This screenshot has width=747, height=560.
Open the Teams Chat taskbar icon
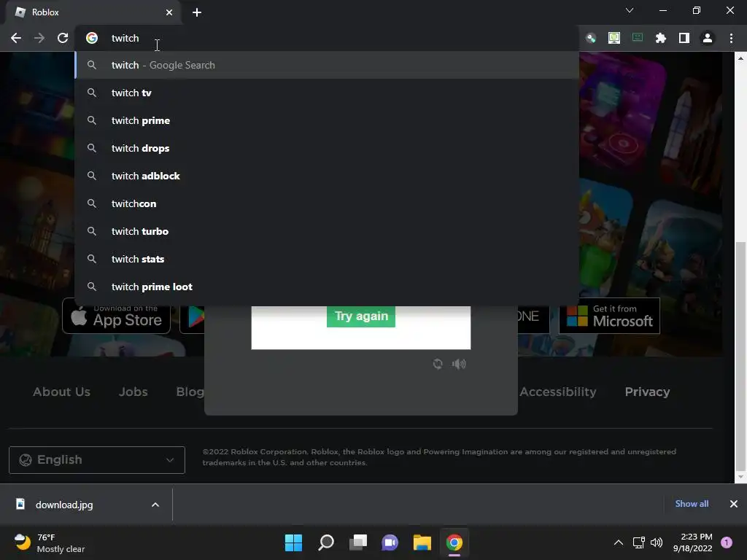pos(390,542)
